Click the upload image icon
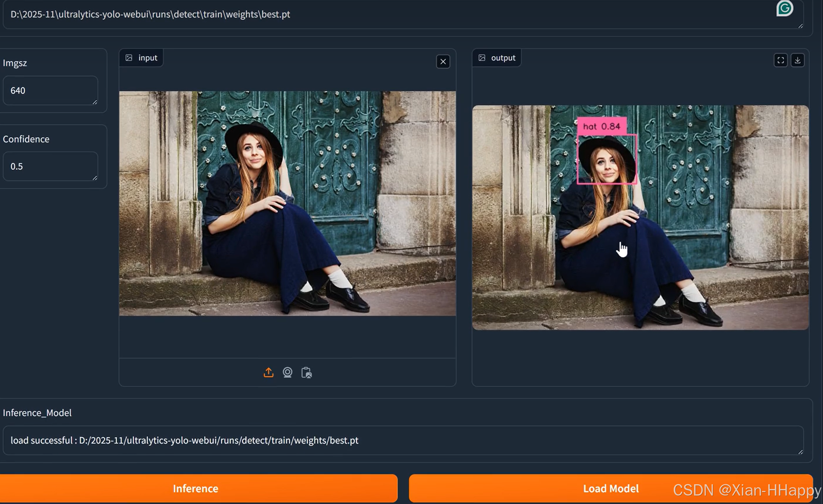The height and width of the screenshot is (504, 823). pyautogui.click(x=268, y=372)
